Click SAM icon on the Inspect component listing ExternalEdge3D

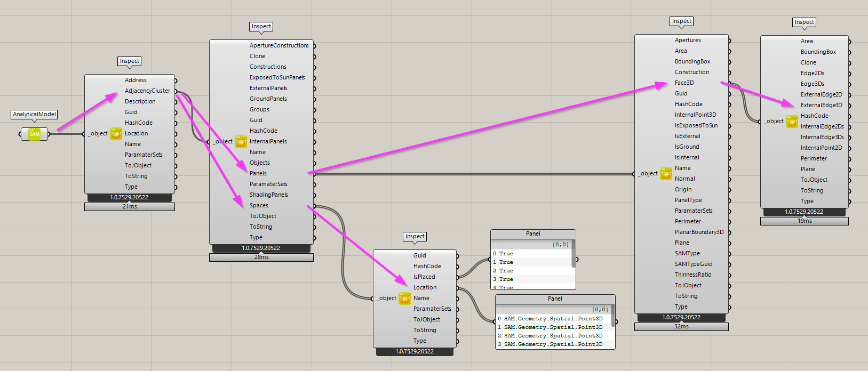tap(792, 122)
